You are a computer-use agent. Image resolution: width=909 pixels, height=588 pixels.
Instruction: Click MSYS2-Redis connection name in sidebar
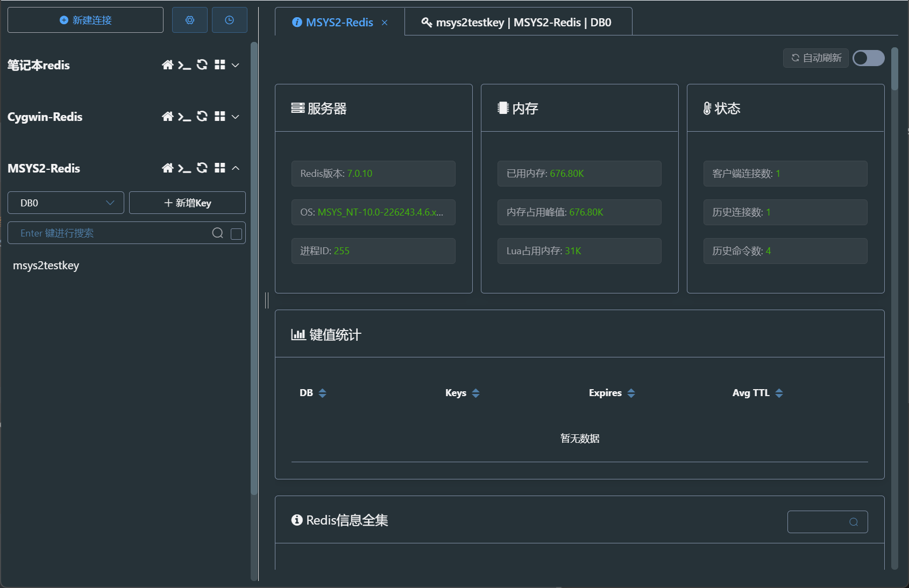(44, 168)
